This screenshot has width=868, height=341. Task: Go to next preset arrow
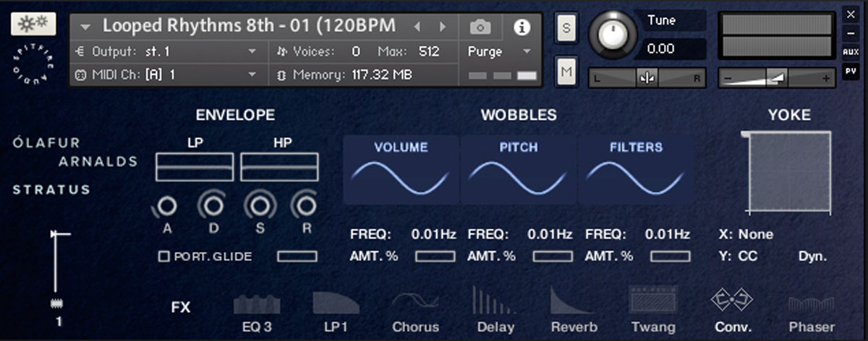click(441, 27)
